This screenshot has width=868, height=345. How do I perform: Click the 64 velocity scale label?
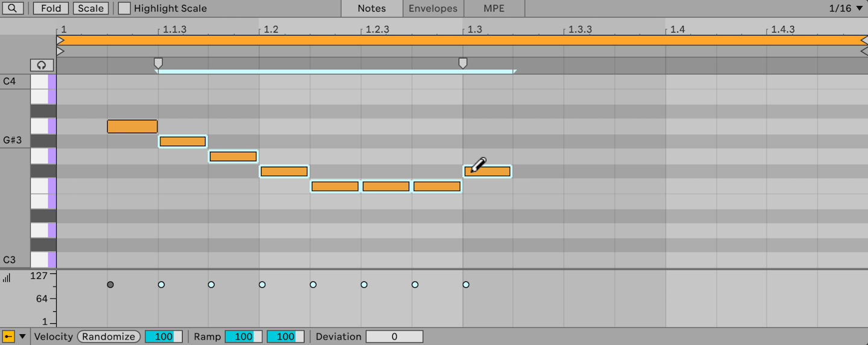(x=41, y=299)
